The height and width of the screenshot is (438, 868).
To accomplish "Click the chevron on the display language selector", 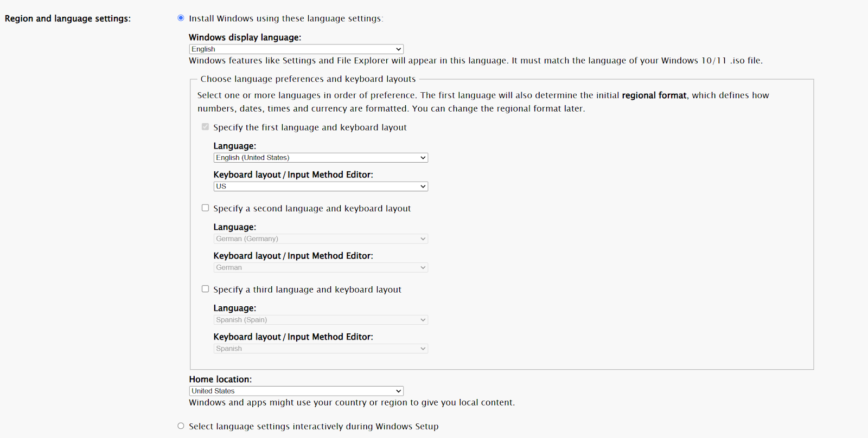I will (398, 49).
